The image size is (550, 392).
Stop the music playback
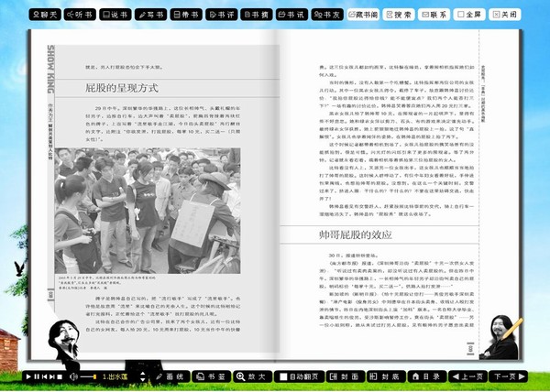point(60,377)
